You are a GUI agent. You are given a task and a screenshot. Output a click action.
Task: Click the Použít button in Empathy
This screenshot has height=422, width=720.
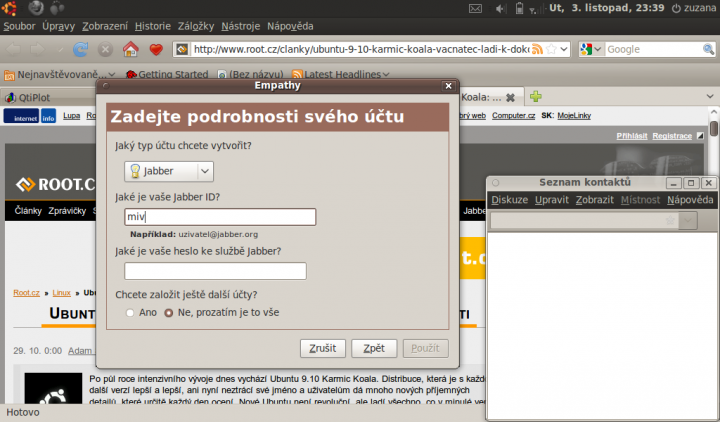coord(425,348)
